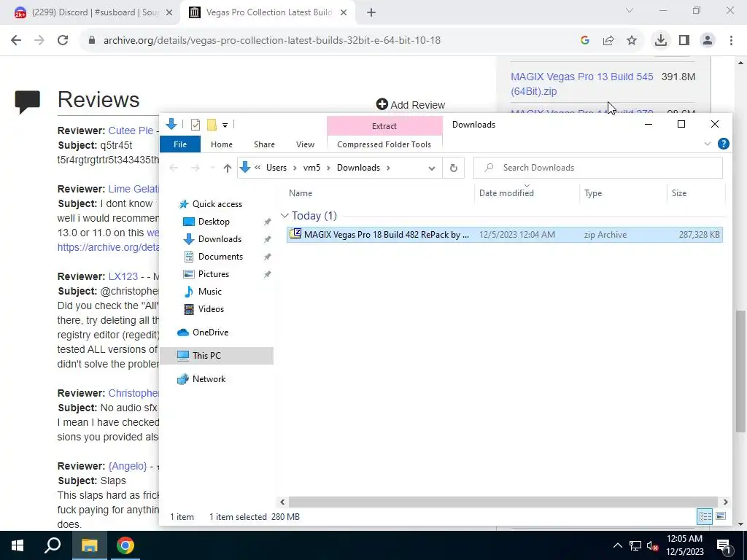Click the share page icon in address bar
The height and width of the screenshot is (560, 747).
[608, 41]
